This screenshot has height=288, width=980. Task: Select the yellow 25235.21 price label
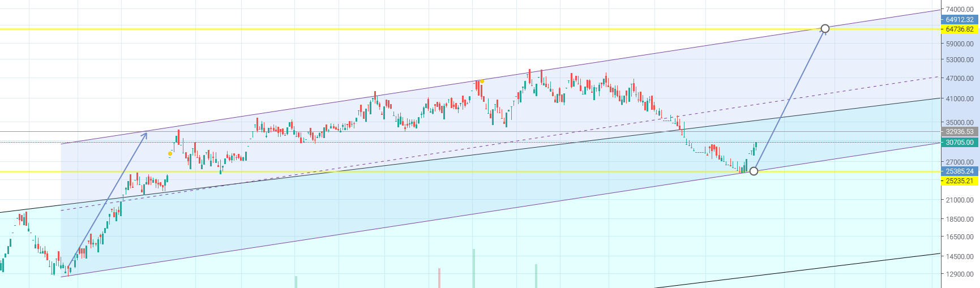pos(960,181)
